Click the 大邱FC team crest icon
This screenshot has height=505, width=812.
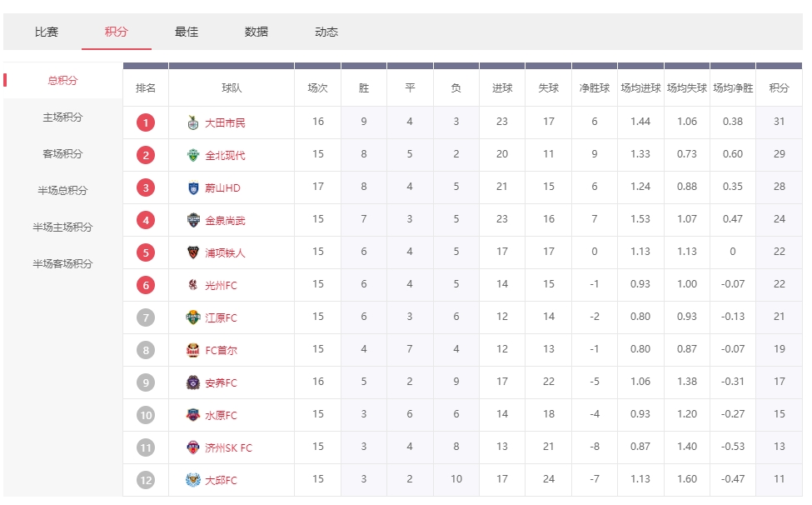pyautogui.click(x=193, y=481)
